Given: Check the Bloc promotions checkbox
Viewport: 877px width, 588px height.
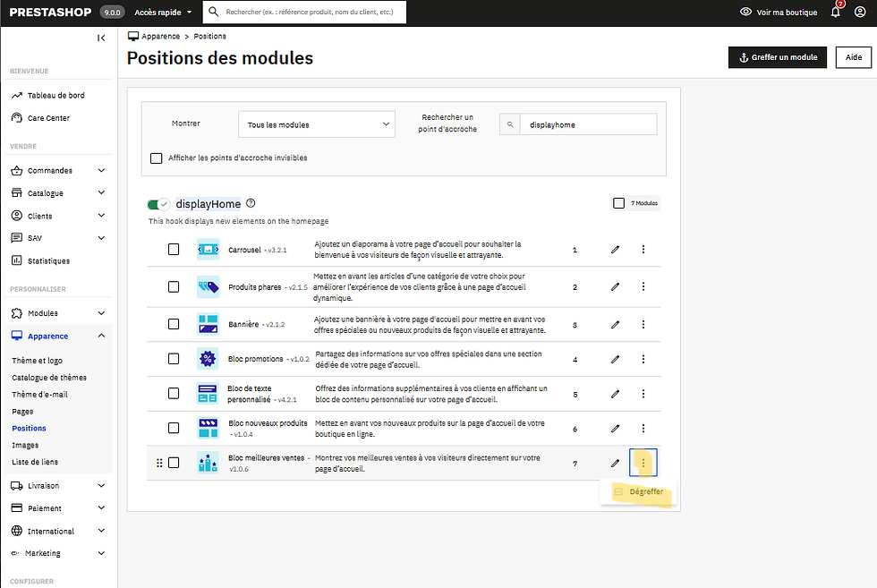Looking at the screenshot, I should point(174,359).
